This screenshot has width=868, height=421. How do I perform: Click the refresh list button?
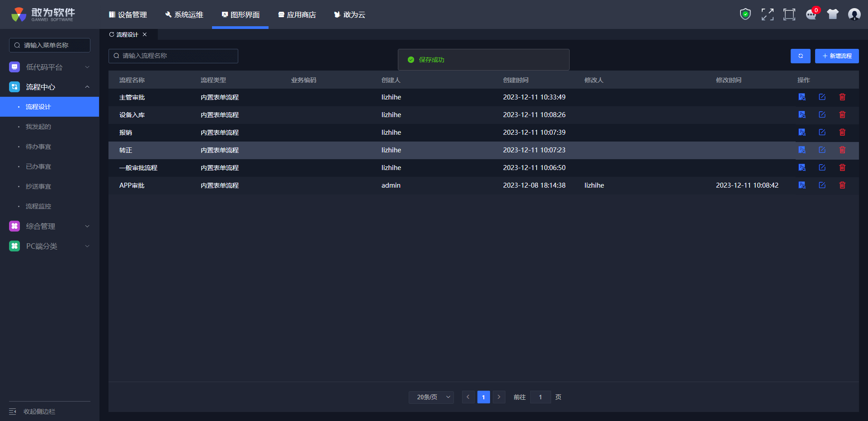point(800,56)
